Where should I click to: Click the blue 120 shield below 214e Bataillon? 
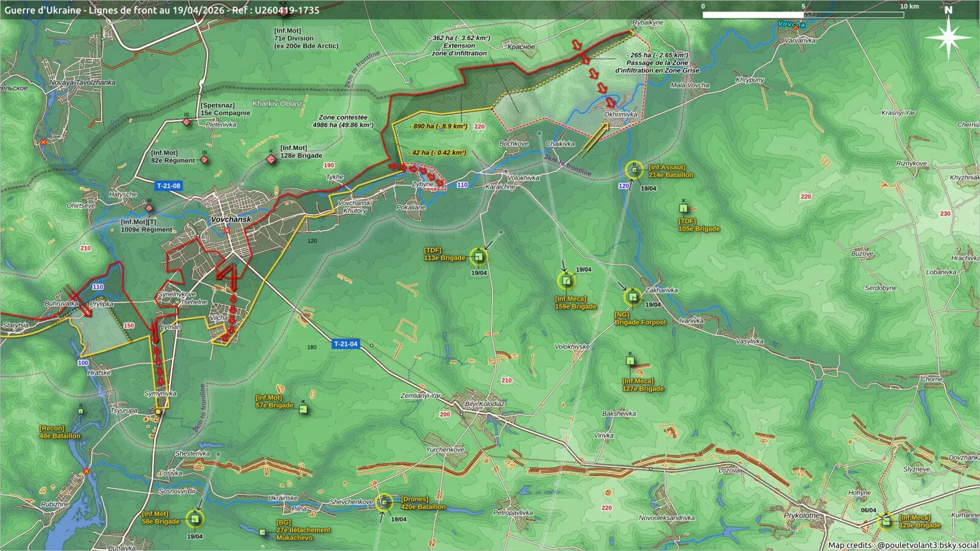point(624,186)
